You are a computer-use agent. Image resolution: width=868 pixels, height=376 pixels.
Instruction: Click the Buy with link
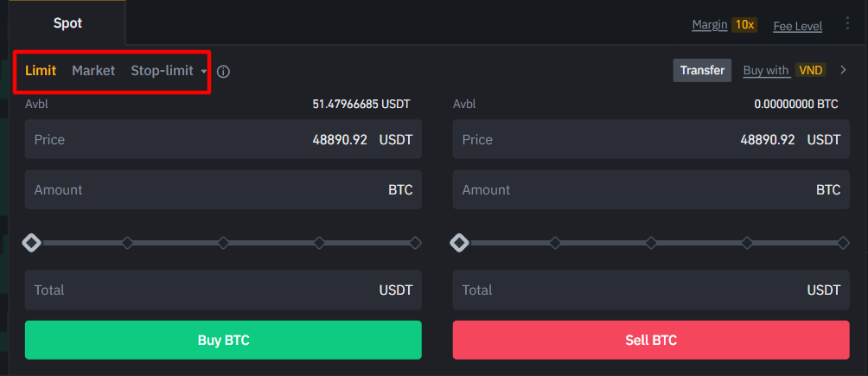pyautogui.click(x=767, y=70)
